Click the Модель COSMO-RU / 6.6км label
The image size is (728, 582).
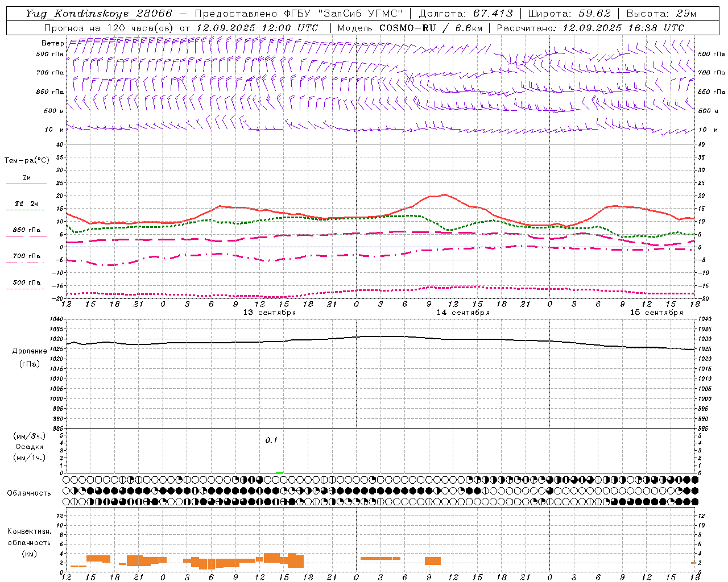tap(410, 28)
